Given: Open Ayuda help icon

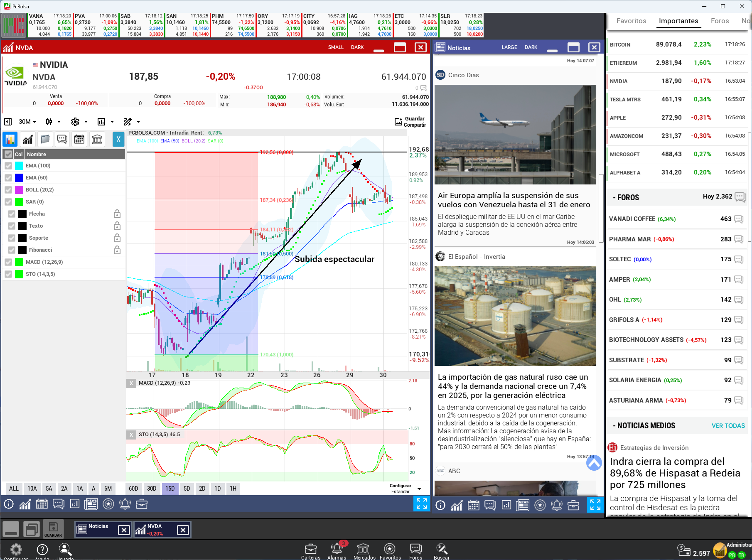Looking at the screenshot, I should pos(42,551).
